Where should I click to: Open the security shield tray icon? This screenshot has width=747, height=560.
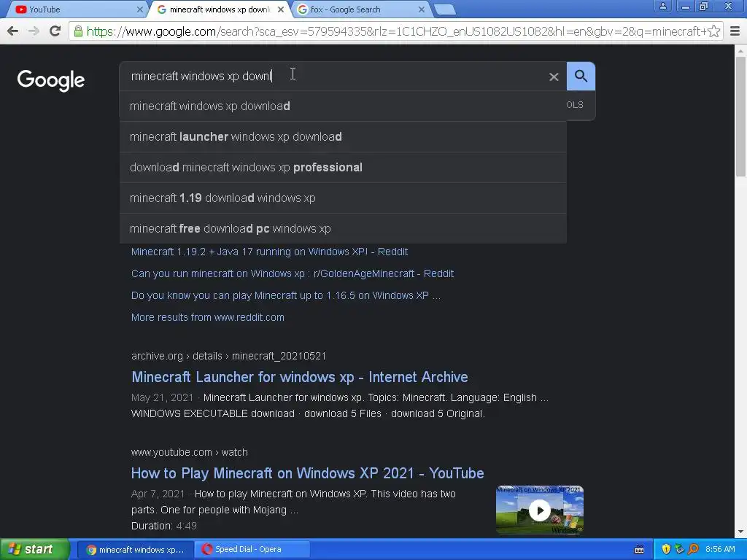(x=666, y=549)
